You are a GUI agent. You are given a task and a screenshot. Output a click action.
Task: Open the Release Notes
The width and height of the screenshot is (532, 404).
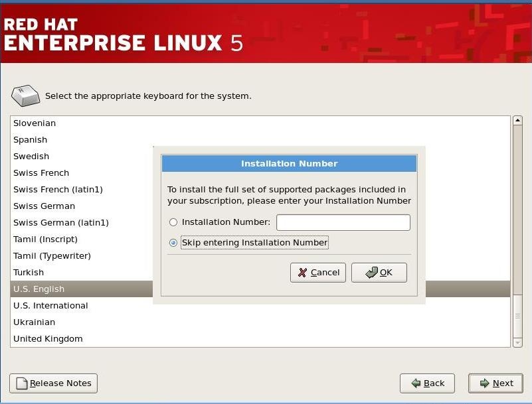click(x=52, y=383)
